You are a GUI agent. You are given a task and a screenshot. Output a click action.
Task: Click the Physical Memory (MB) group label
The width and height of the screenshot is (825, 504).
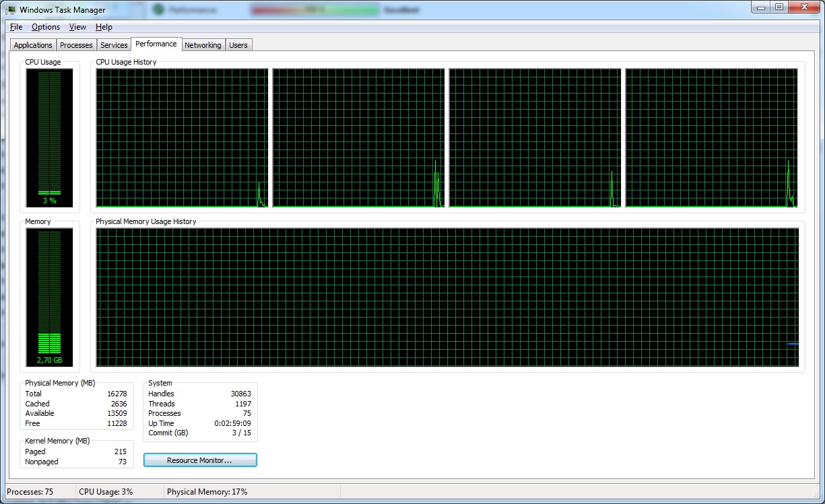click(x=60, y=383)
